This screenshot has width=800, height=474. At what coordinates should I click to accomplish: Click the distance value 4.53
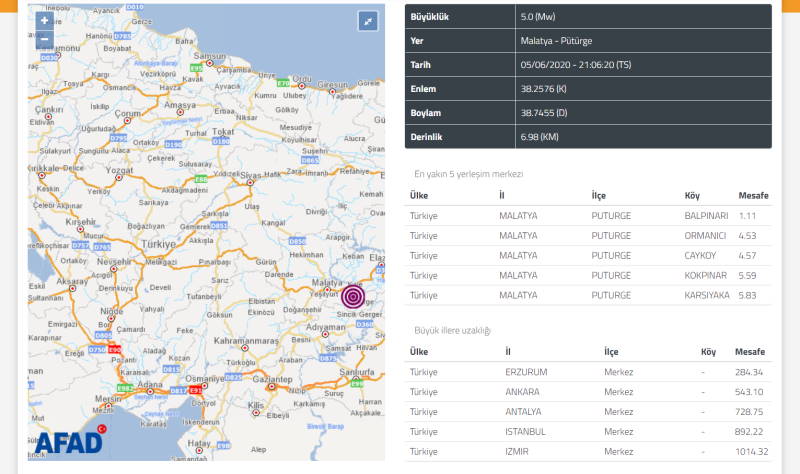(x=747, y=236)
